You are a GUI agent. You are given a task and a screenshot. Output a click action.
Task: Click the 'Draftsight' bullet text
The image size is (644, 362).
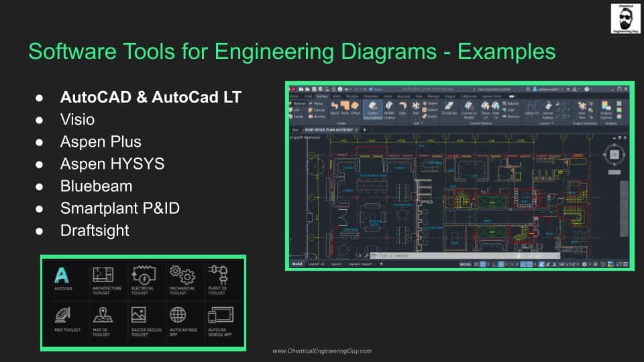95,230
